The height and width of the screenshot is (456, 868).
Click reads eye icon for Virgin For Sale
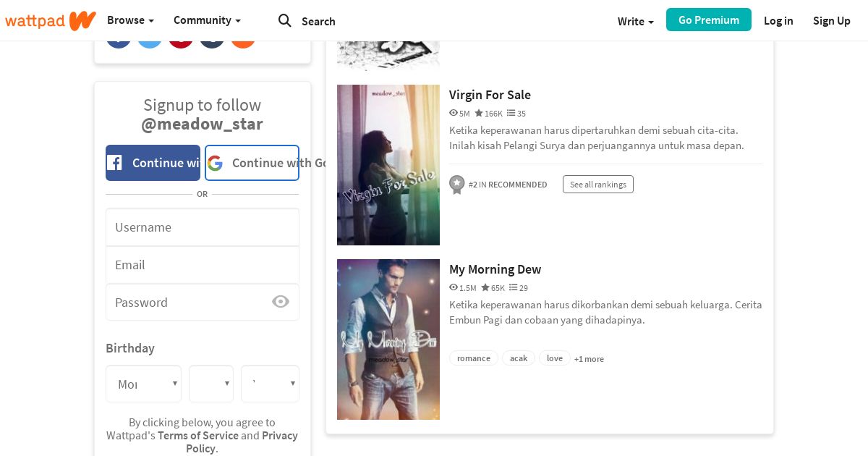454,113
